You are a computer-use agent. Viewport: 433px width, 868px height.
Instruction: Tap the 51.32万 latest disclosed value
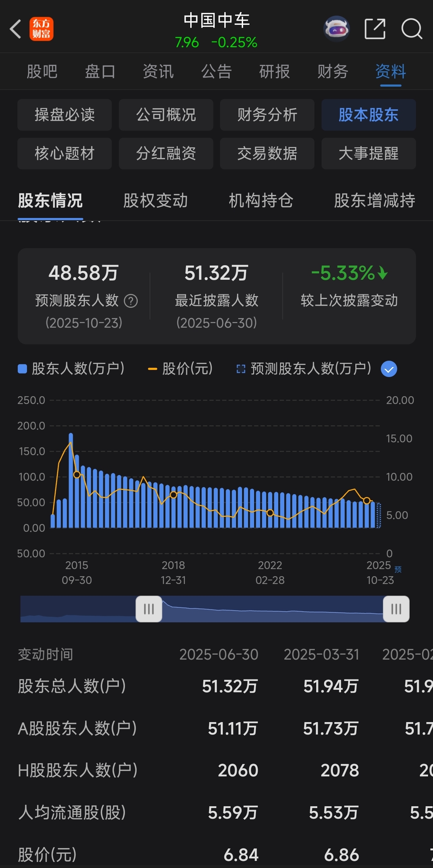216,273
